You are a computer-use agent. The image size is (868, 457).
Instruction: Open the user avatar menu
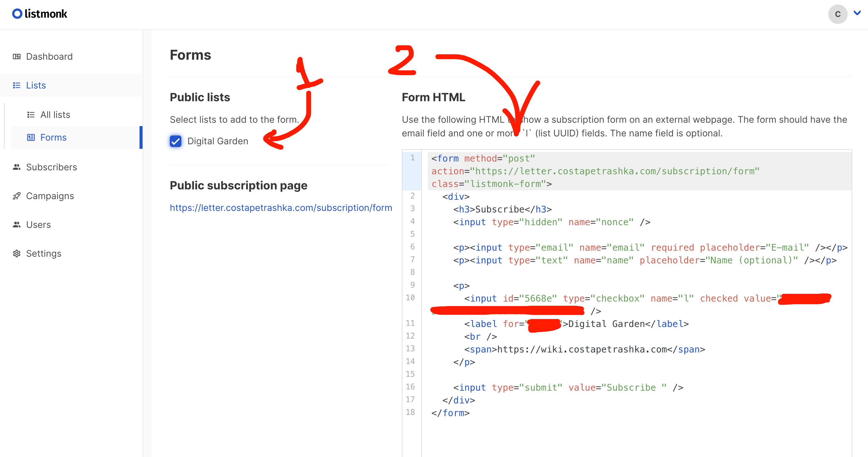click(x=838, y=14)
